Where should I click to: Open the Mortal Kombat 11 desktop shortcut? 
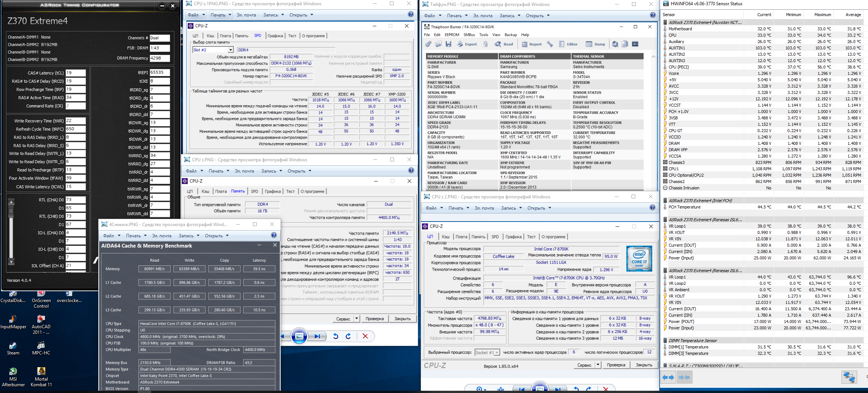tap(41, 377)
